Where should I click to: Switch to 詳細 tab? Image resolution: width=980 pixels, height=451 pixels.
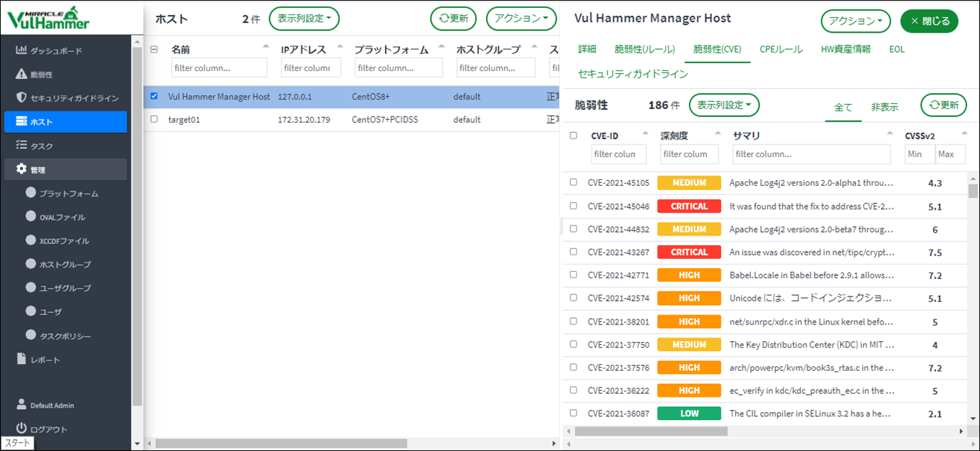coord(587,50)
